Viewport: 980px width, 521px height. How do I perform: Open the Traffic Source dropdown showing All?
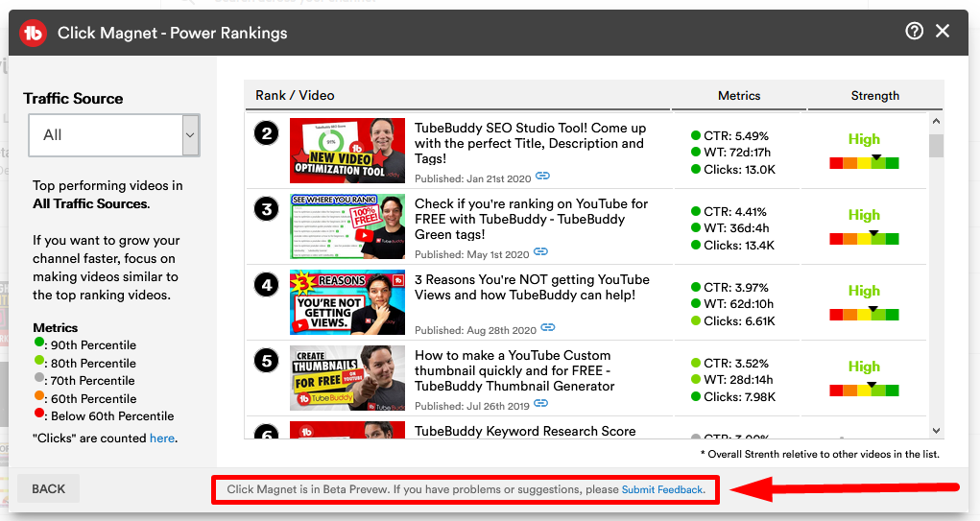114,135
